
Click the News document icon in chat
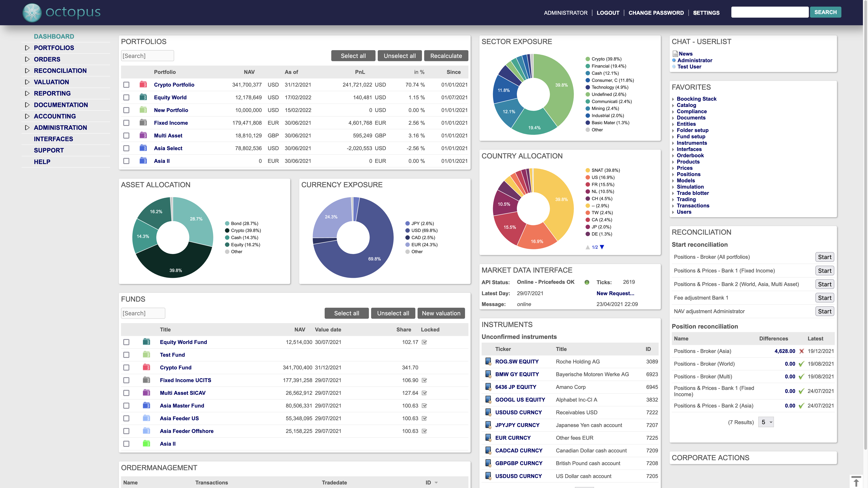point(675,54)
